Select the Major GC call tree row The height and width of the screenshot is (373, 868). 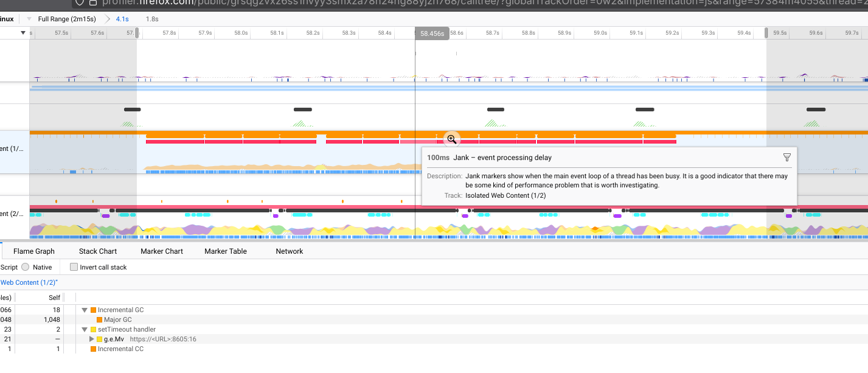tap(119, 319)
